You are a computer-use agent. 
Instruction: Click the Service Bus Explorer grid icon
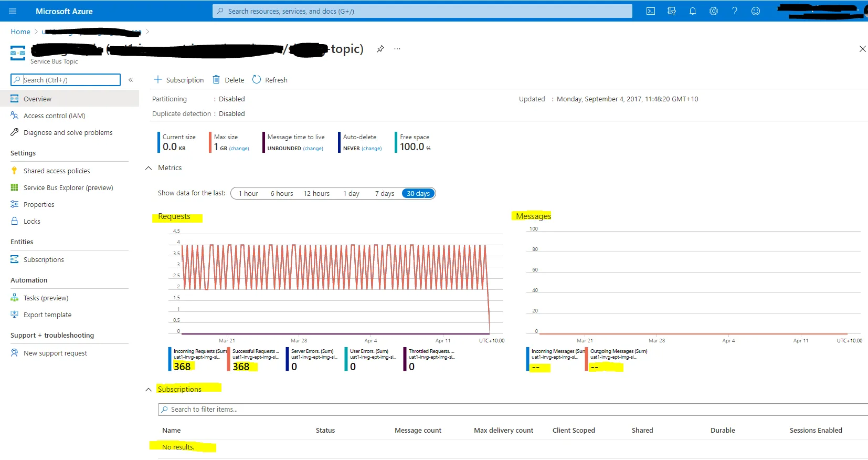click(15, 187)
